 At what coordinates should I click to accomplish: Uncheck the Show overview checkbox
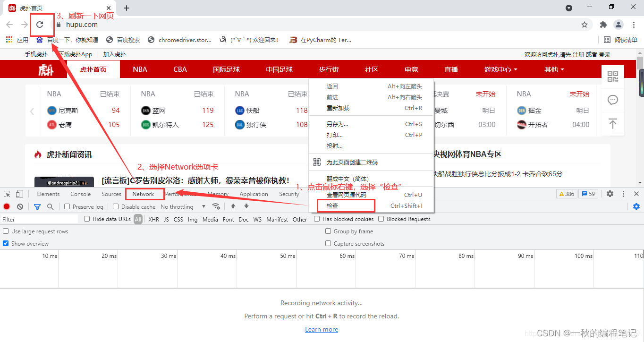click(6, 243)
